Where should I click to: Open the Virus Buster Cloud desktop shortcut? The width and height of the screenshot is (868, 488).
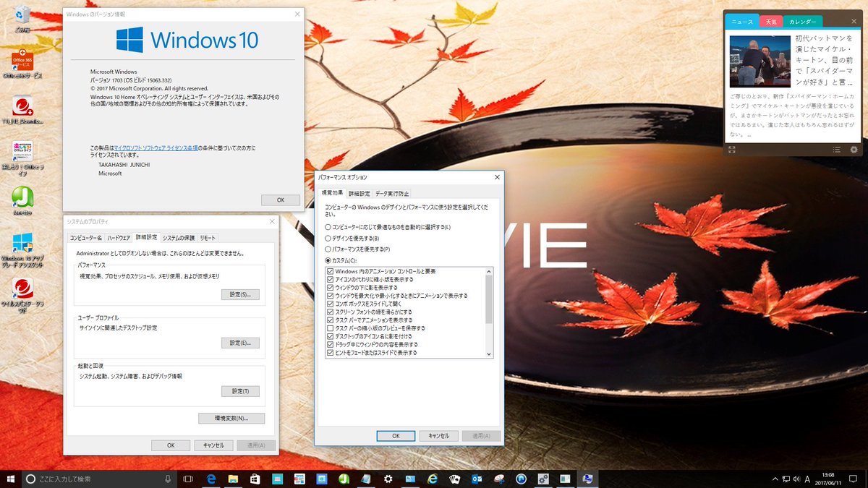coord(22,296)
